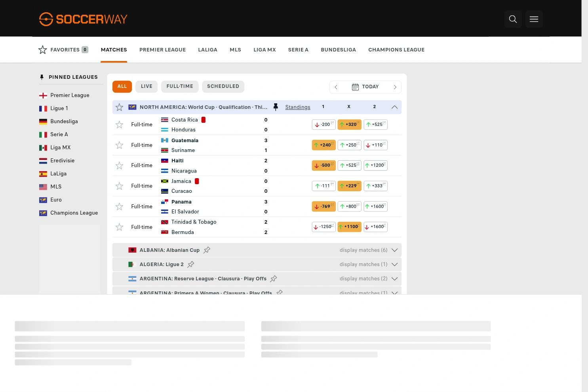This screenshot has height=392, width=588.
Task: Select the Premier League nav tab
Action: click(162, 49)
